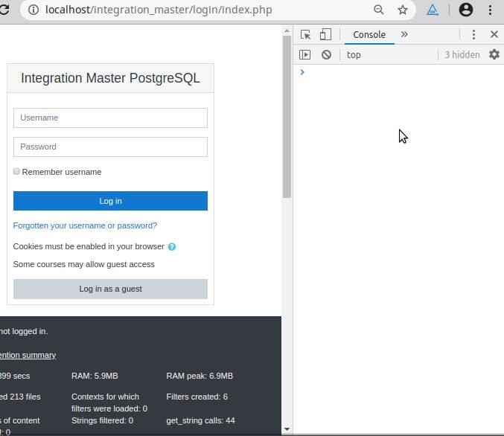The image size is (504, 436).
Task: Open the triangle extension icon in toolbar
Action: coord(433,10)
